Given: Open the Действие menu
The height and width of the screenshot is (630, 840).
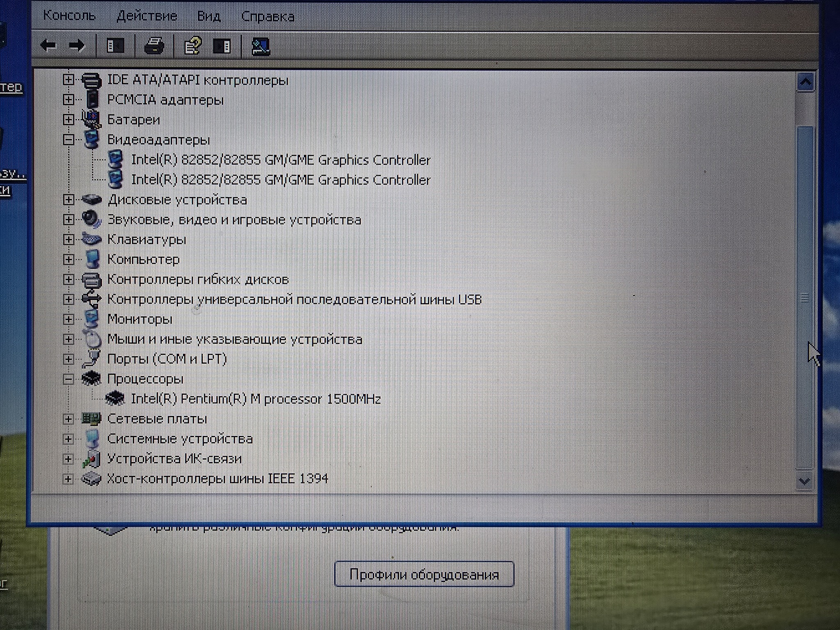Looking at the screenshot, I should coord(147,16).
